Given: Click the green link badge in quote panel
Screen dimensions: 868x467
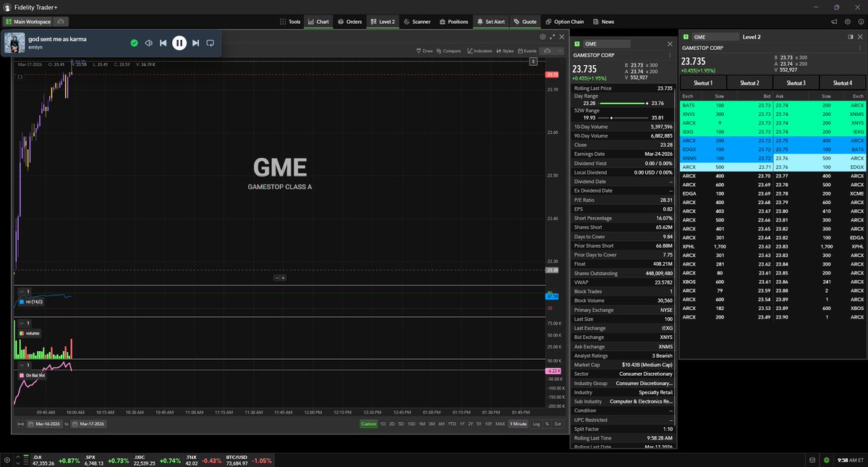Looking at the screenshot, I should pos(576,44).
